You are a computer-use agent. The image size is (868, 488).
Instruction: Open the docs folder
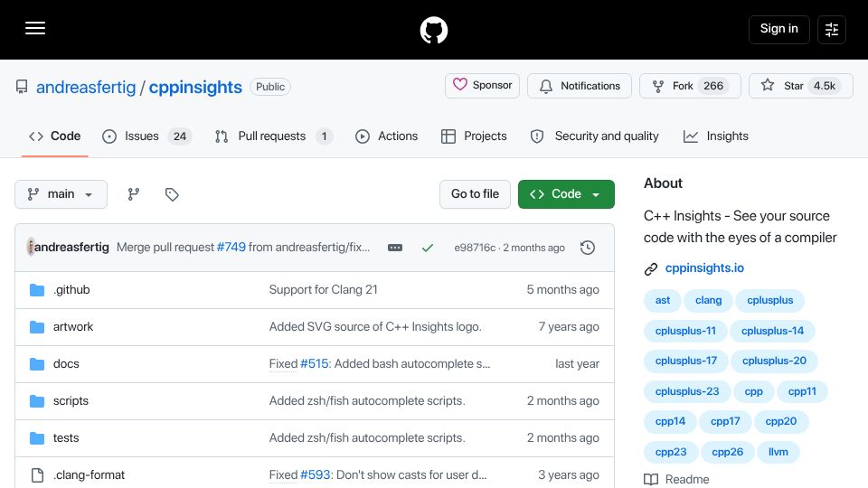(66, 364)
